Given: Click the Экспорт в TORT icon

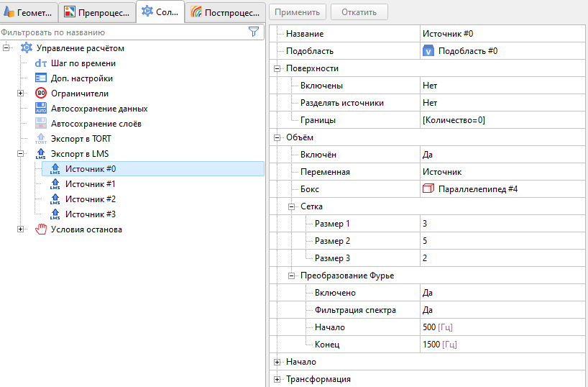Looking at the screenshot, I should coord(41,139).
